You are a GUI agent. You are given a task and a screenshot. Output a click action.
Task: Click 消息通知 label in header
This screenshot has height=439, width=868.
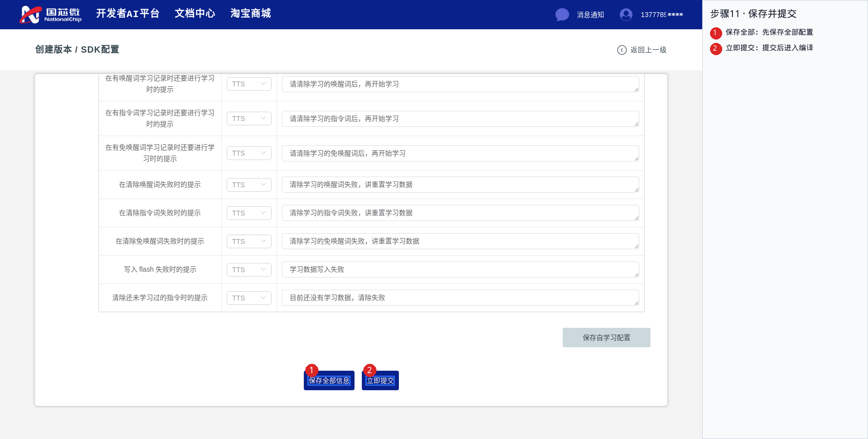pos(590,15)
